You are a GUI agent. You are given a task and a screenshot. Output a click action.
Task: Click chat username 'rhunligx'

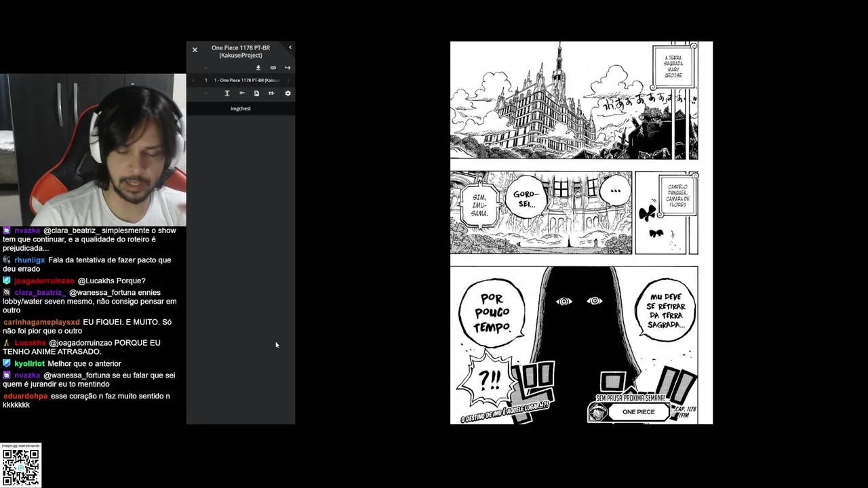[30, 260]
